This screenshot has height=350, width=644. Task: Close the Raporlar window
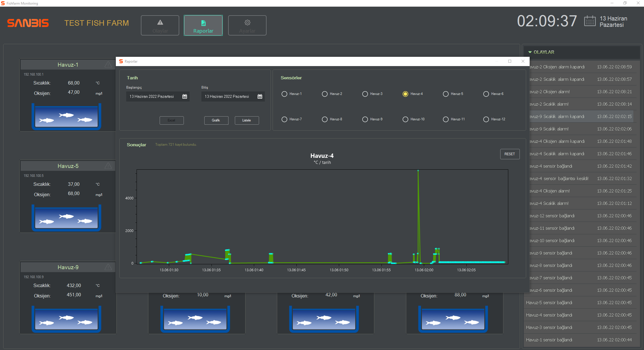[x=523, y=61]
